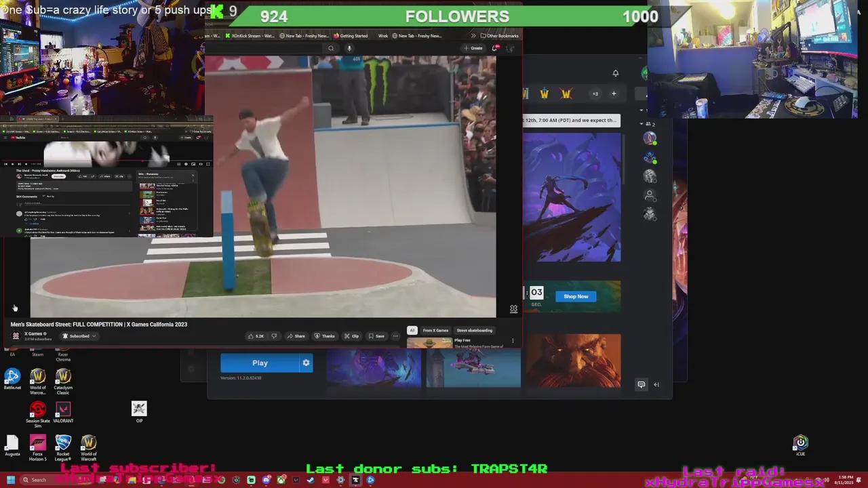Like the X Games video (5.2K)
The width and height of the screenshot is (868, 488).
pos(256,336)
